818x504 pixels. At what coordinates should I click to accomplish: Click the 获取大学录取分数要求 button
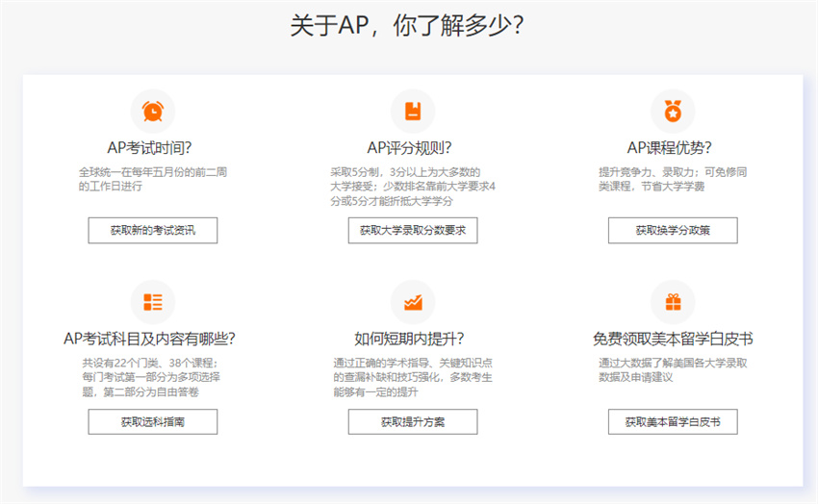(x=413, y=231)
